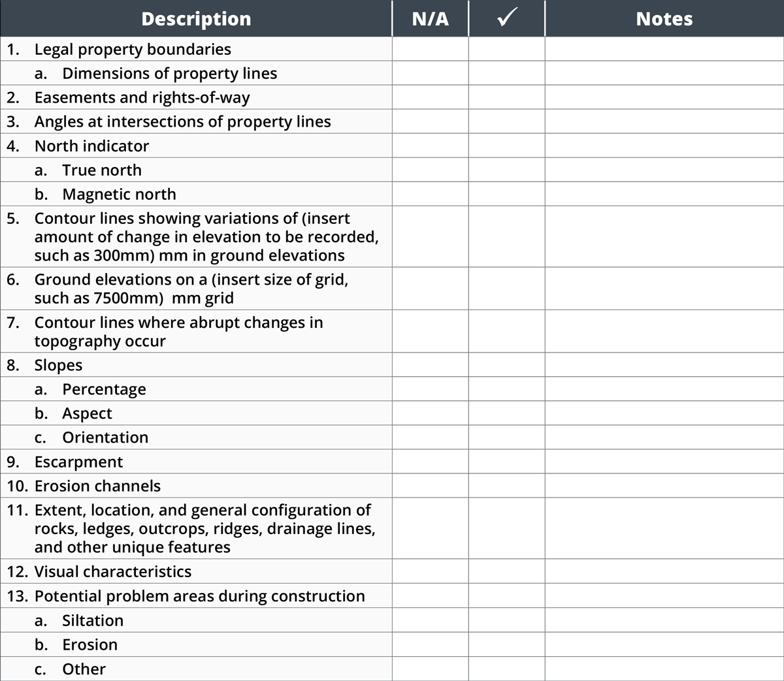
Task: Click the 'North indicator' item
Action: (x=91, y=146)
